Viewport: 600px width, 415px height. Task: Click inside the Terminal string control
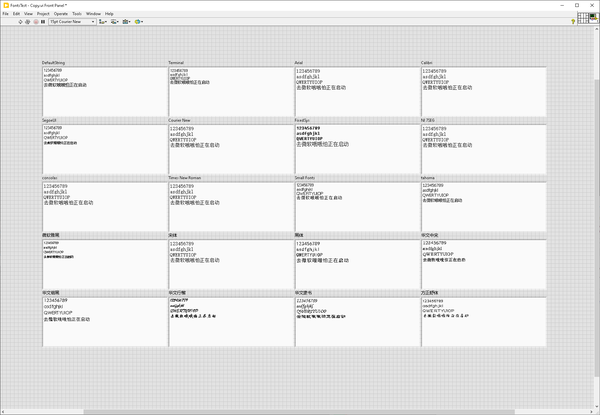(x=231, y=92)
